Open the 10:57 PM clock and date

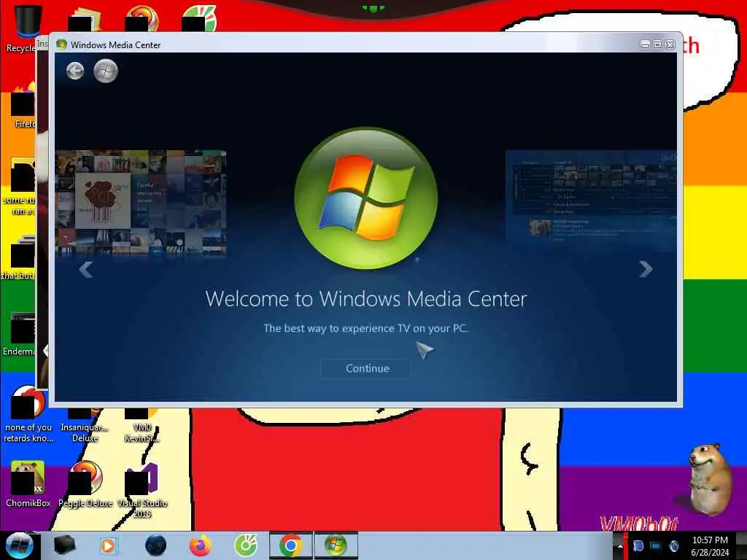click(x=710, y=546)
